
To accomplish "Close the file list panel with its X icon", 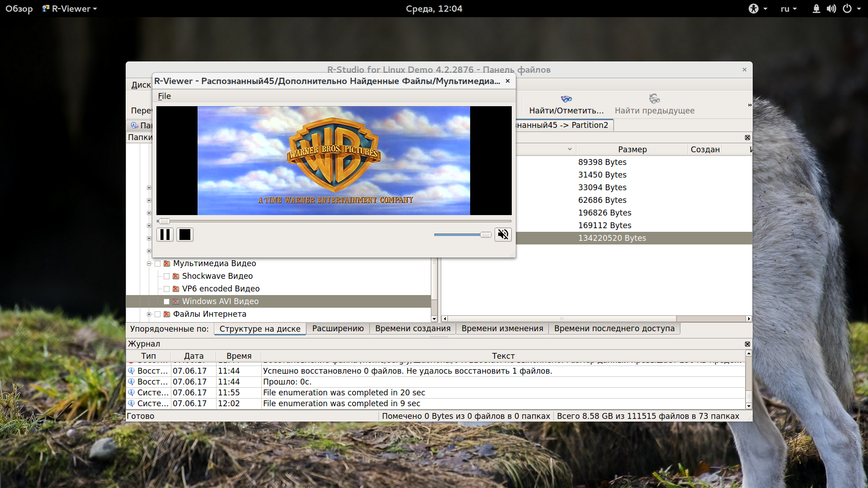I will 747,137.
